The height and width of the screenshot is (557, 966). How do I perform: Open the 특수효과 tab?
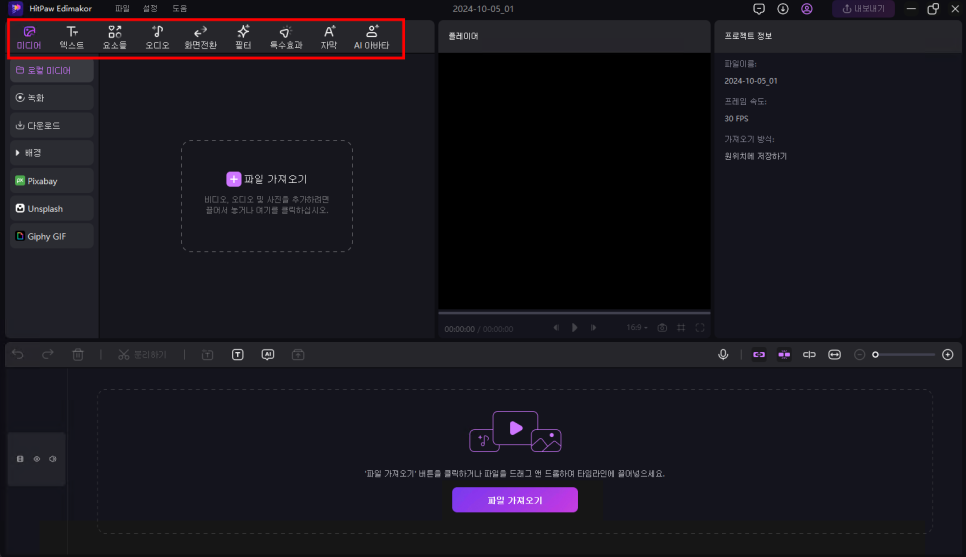coord(286,38)
